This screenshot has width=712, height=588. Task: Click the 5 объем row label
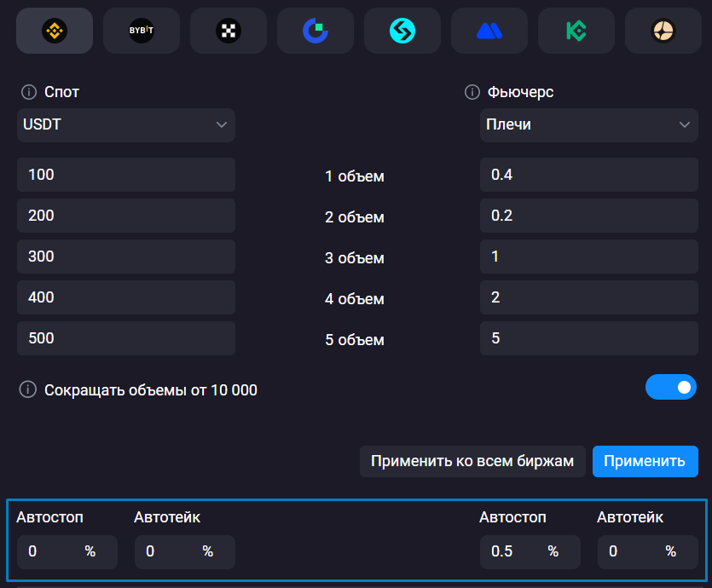[355, 339]
